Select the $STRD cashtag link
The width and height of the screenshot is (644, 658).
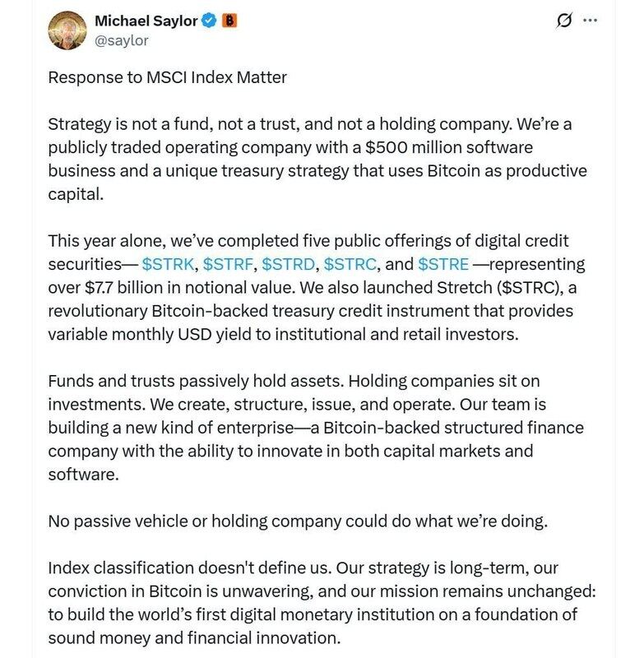pos(289,265)
